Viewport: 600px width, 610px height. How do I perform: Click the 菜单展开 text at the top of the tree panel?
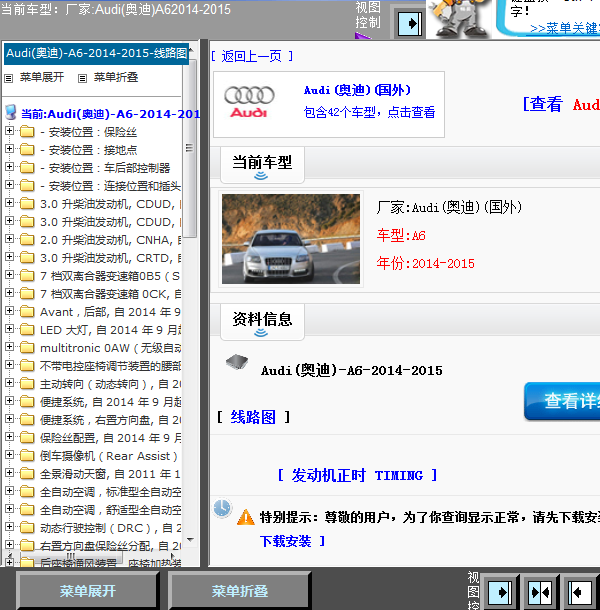pyautogui.click(x=42, y=77)
